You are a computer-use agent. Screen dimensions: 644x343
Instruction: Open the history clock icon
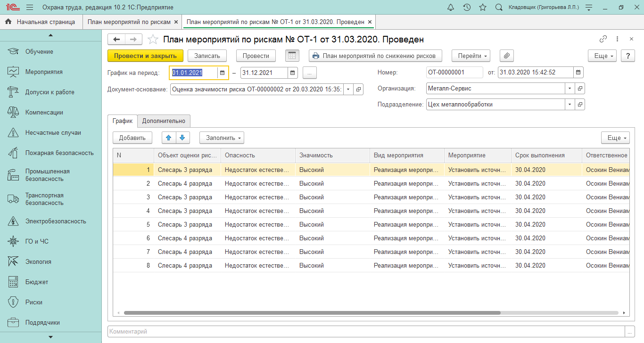467,8
